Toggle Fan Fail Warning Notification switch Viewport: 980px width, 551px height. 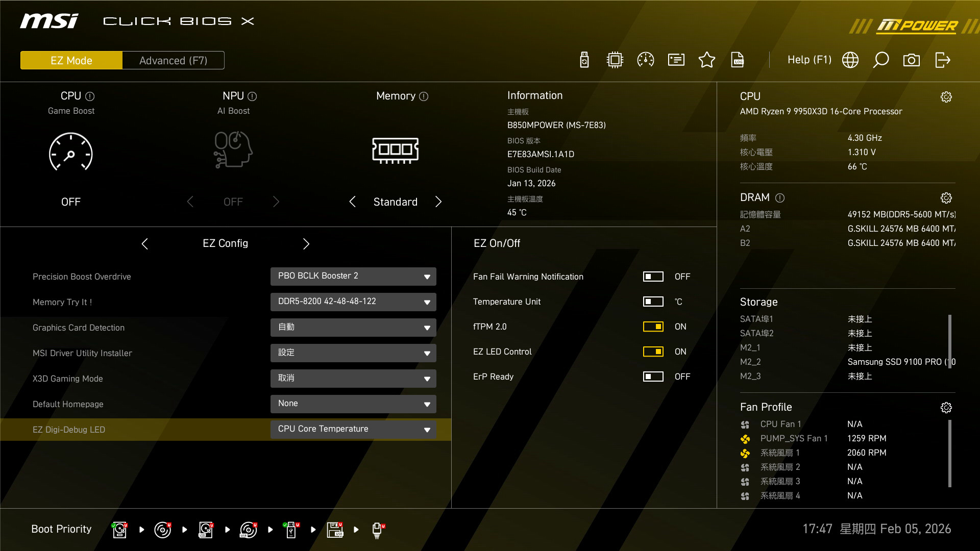tap(653, 277)
